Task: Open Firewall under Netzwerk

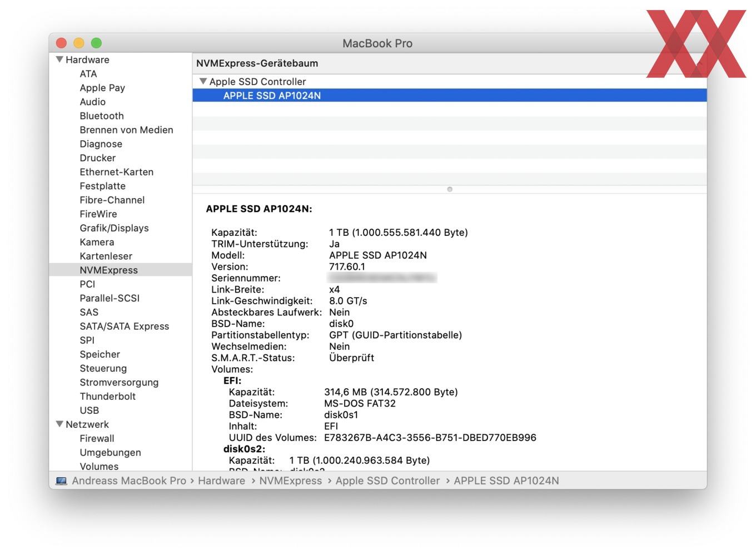Action: click(x=97, y=438)
